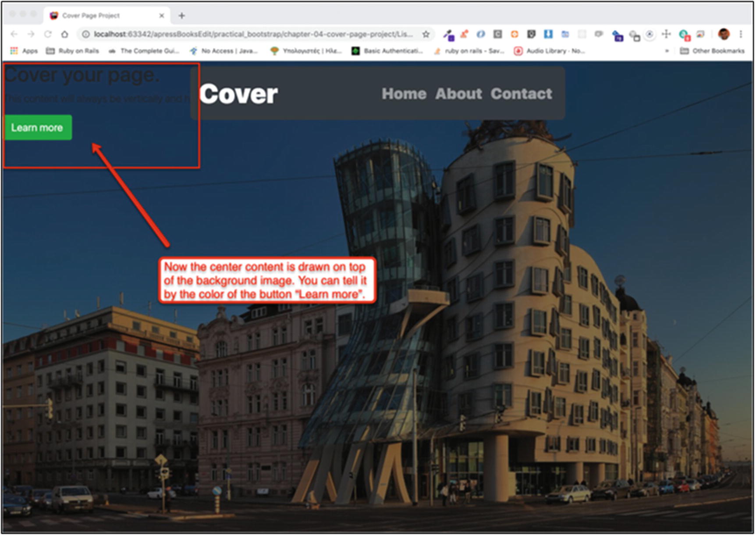The height and width of the screenshot is (536, 756).
Task: Close the Cover Page Project tab
Action: pyautogui.click(x=161, y=16)
